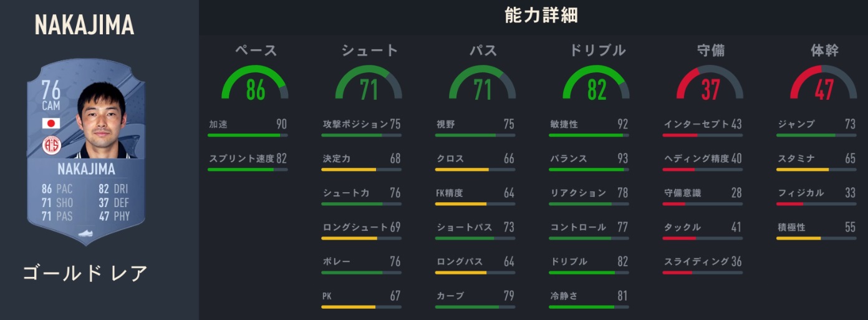Click the NAKAJIMA name heading above card
Viewport: 868px width, 320px height.
[84, 25]
